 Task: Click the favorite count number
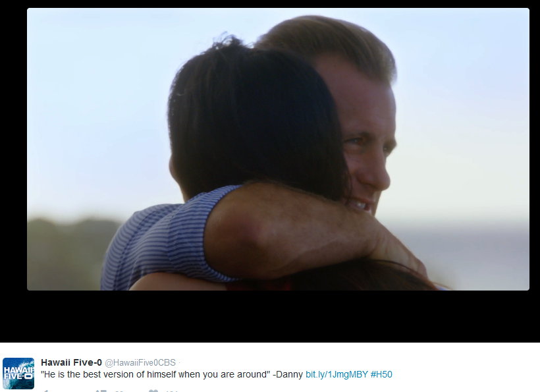tap(171, 391)
